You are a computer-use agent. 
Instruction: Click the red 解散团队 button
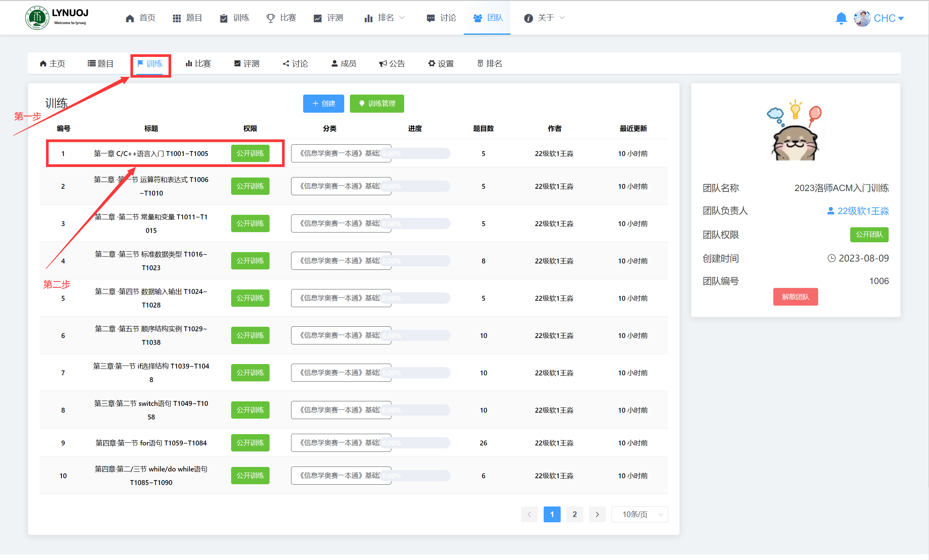click(x=795, y=297)
